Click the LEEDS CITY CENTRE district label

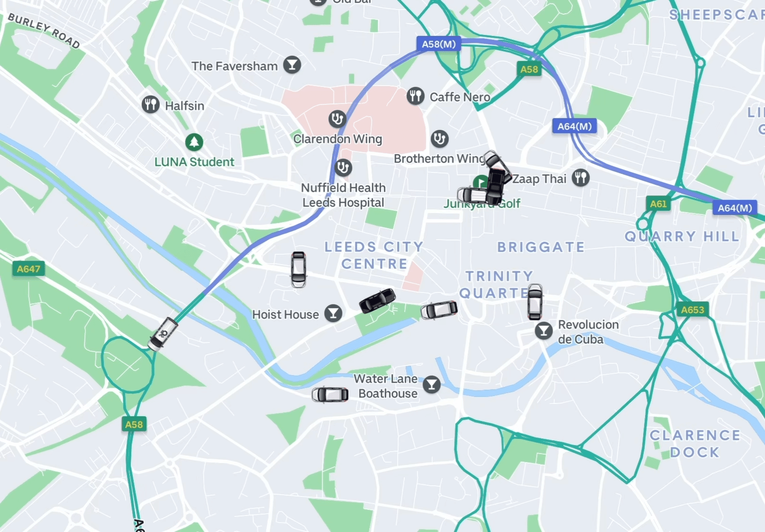click(x=374, y=255)
